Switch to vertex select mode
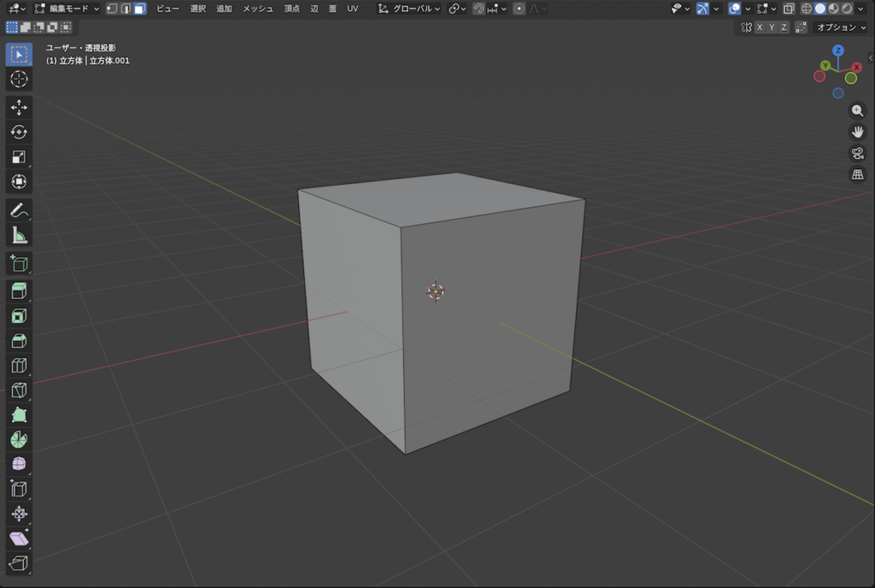 pos(112,9)
